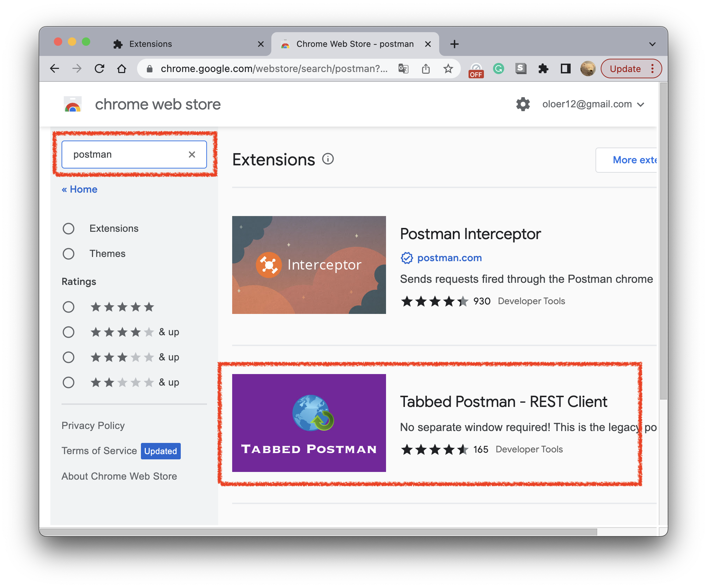
Task: Open the profile avatar menu
Action: pos(588,69)
